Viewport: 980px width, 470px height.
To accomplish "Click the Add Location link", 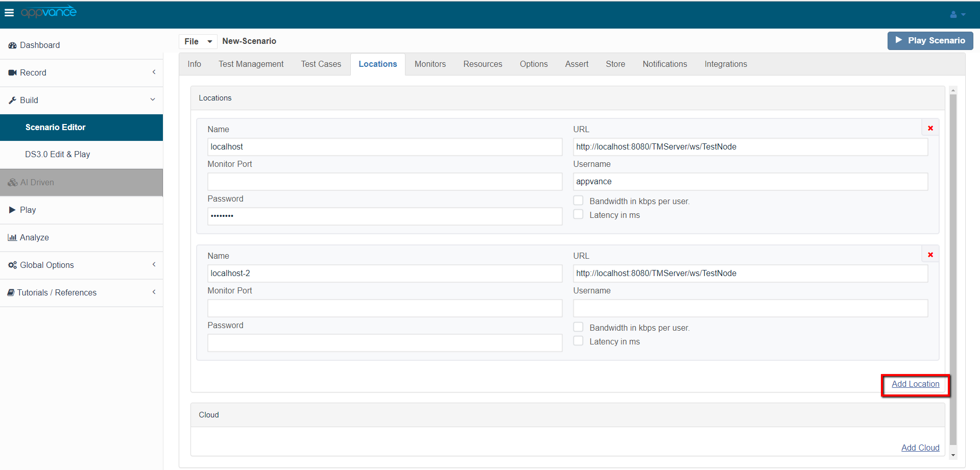I will (x=915, y=384).
